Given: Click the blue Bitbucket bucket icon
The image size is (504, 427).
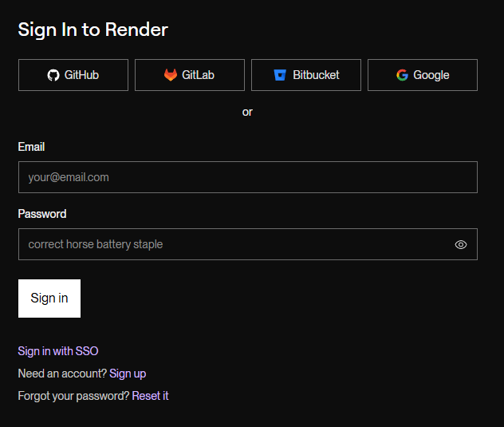Looking at the screenshot, I should (280, 75).
